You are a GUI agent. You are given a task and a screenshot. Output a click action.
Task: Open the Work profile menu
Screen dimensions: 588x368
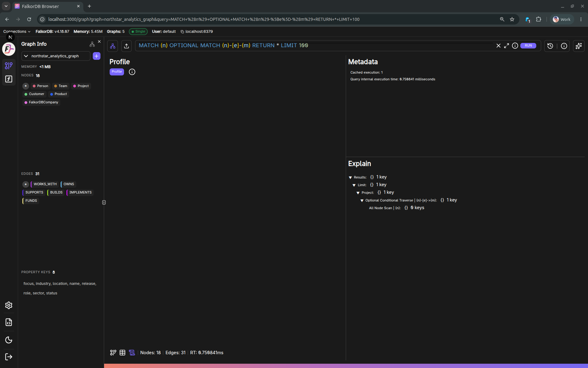click(x=562, y=19)
